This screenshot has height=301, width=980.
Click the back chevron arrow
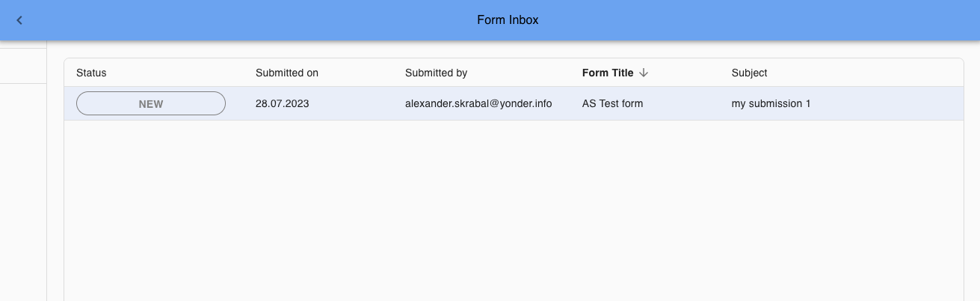[x=19, y=20]
